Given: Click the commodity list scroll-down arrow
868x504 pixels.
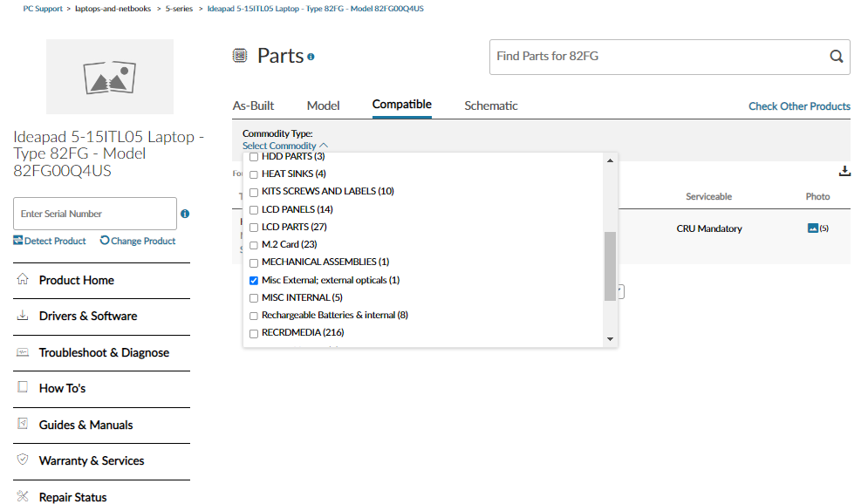Looking at the screenshot, I should click(x=610, y=339).
